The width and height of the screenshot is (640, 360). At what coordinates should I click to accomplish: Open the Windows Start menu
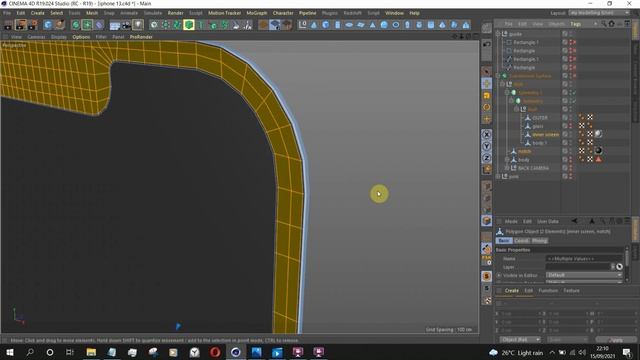coord(10,352)
